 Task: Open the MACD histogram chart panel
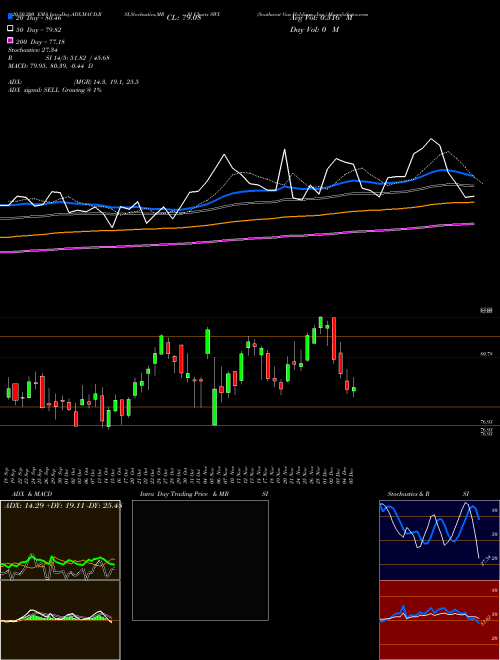click(x=60, y=620)
